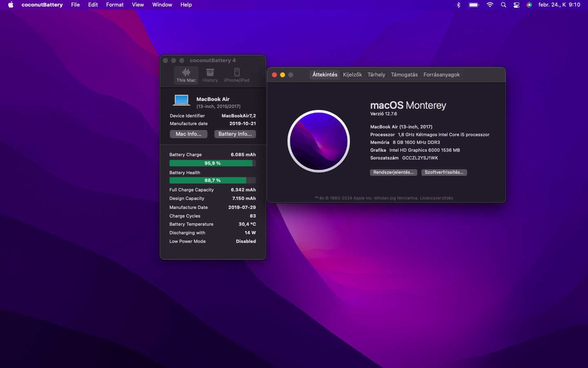Screen dimensions: 588x368
Task: Click the battery temperature 30,4 °C value
Action: point(247,224)
